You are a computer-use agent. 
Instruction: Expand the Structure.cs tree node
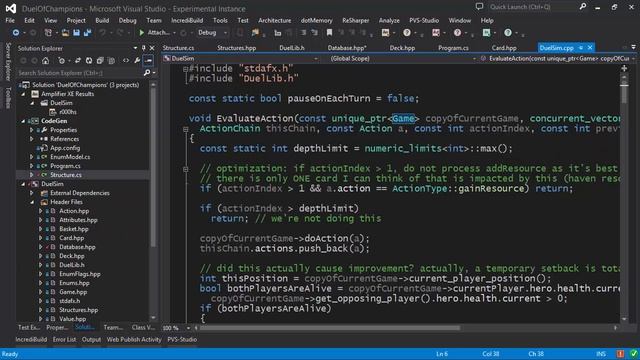(x=31, y=175)
